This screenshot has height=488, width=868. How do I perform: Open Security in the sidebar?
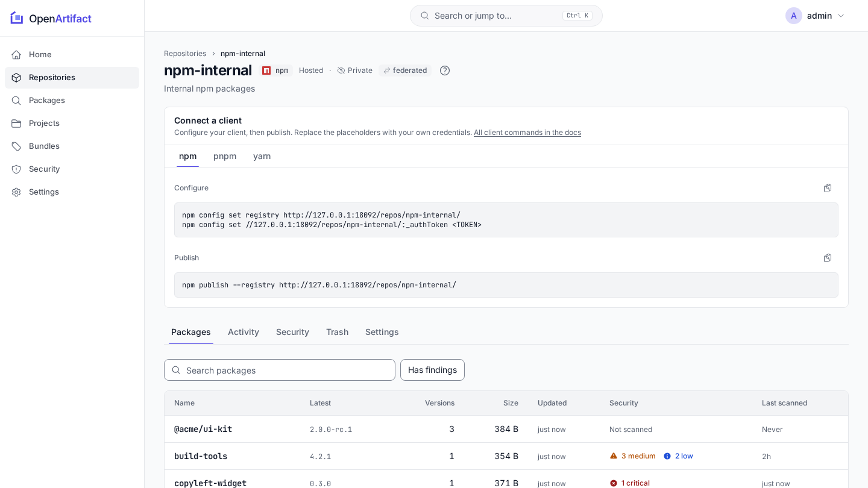[72, 169]
